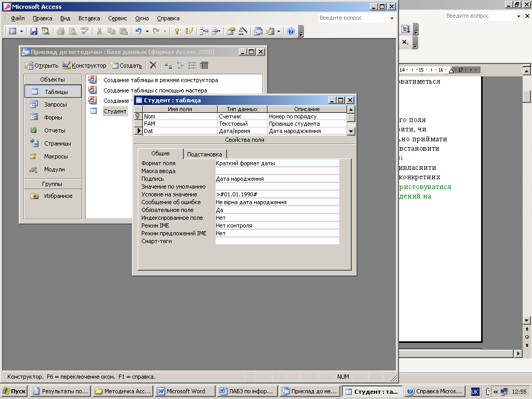532x399 pixels.
Task: Click the Открыть button in database window
Action: [x=42, y=65]
